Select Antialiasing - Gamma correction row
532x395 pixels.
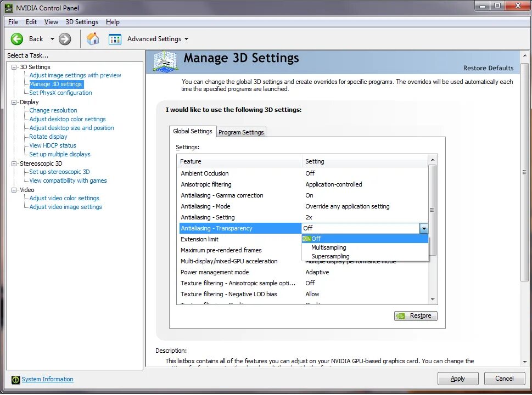click(x=303, y=196)
